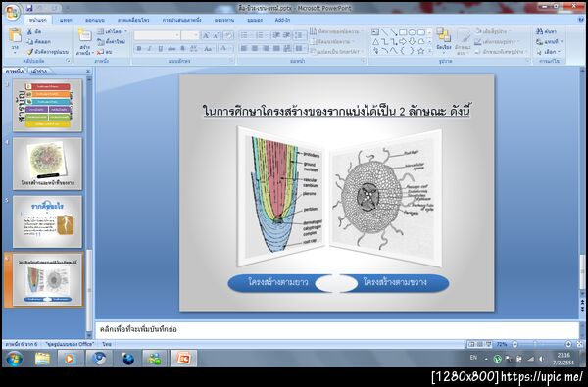This screenshot has width=588, height=387.
Task: Toggle underline formatting
Action: coord(160,48)
